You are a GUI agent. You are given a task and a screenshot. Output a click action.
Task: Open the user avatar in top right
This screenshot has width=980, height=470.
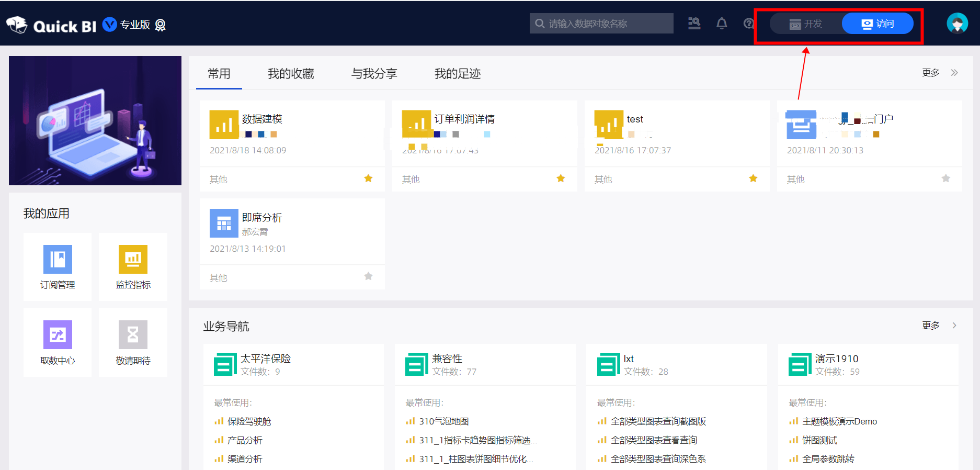956,24
